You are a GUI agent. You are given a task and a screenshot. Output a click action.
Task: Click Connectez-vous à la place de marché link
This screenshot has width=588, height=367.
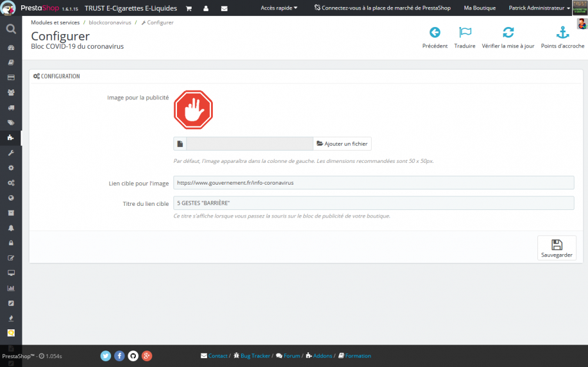coord(383,8)
